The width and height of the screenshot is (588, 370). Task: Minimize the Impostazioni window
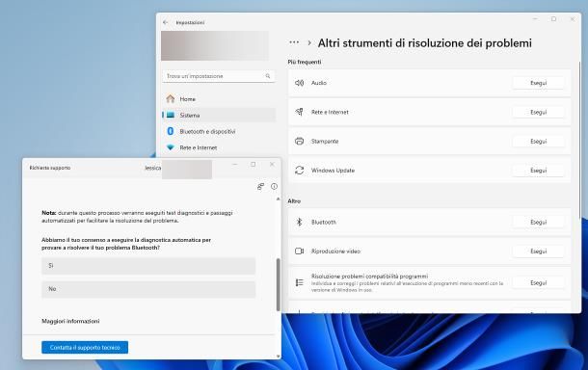tap(536, 18)
